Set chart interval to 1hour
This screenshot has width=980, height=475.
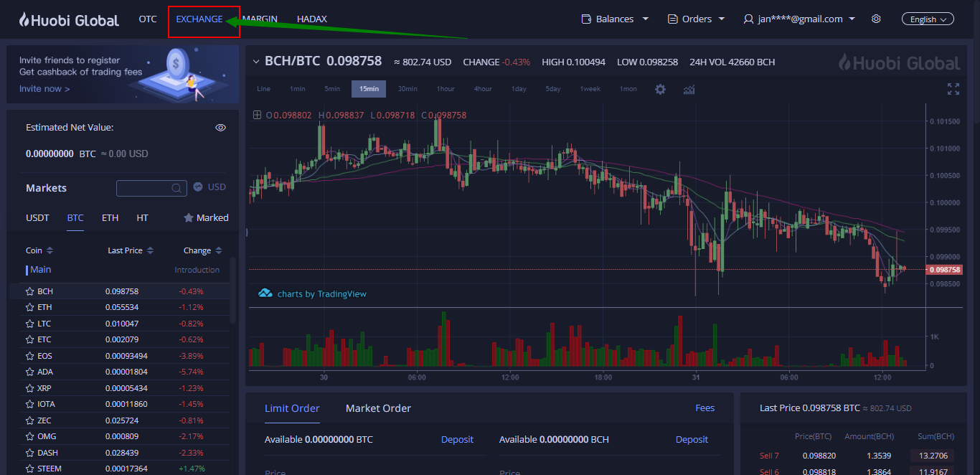(x=446, y=89)
